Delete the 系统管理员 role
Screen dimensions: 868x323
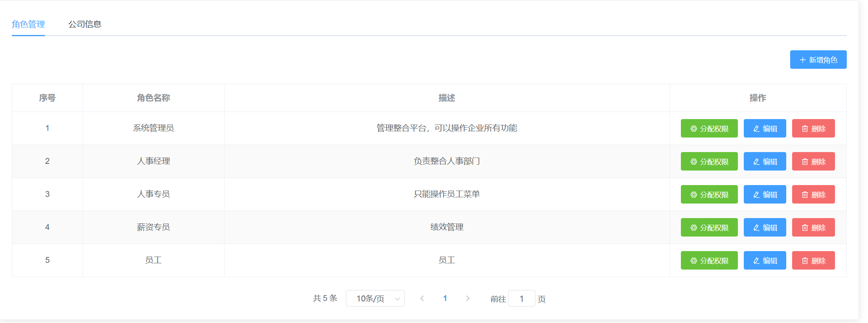(x=813, y=128)
